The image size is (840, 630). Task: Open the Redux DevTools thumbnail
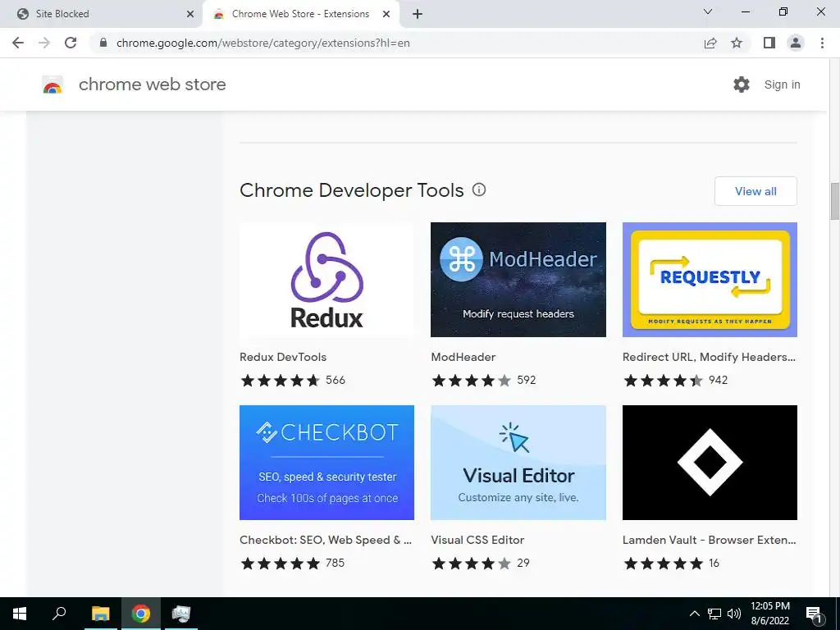click(326, 280)
